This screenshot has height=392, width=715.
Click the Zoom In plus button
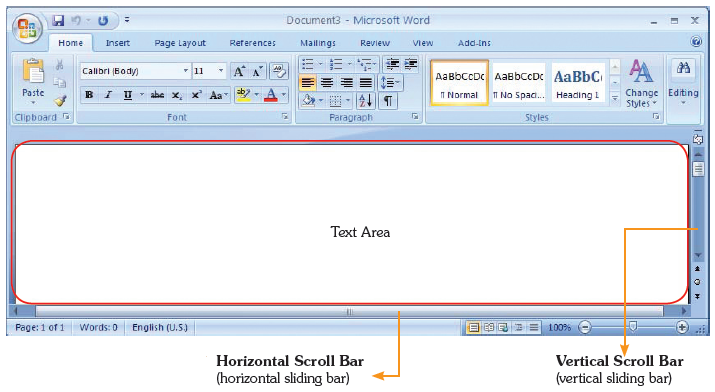682,327
